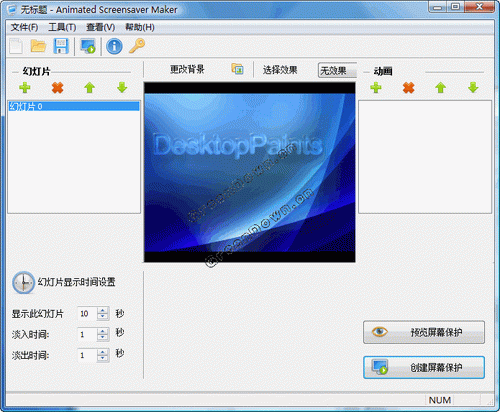
Task: Select 幻灯片 0 in the slide list
Action: point(74,106)
